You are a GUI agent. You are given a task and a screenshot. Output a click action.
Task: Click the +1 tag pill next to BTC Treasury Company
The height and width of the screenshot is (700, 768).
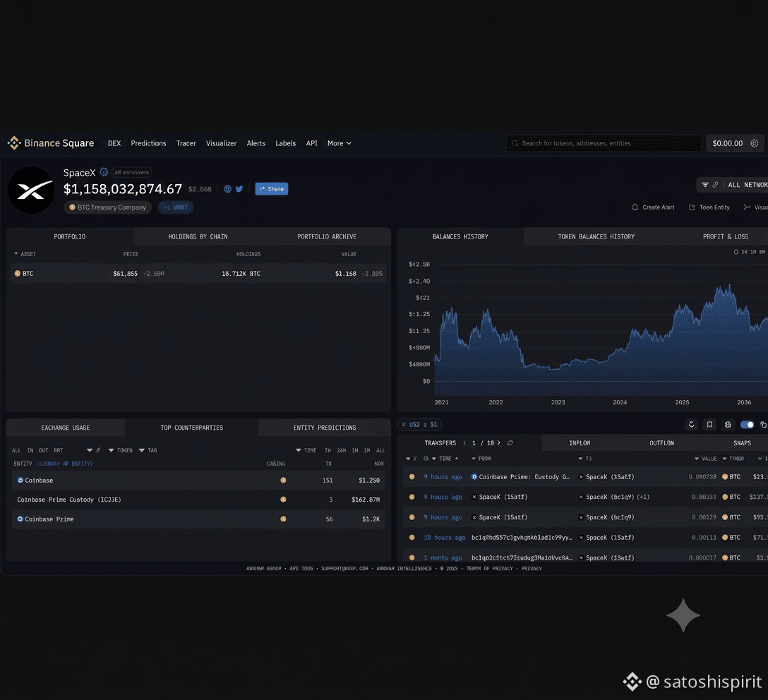[175, 207]
